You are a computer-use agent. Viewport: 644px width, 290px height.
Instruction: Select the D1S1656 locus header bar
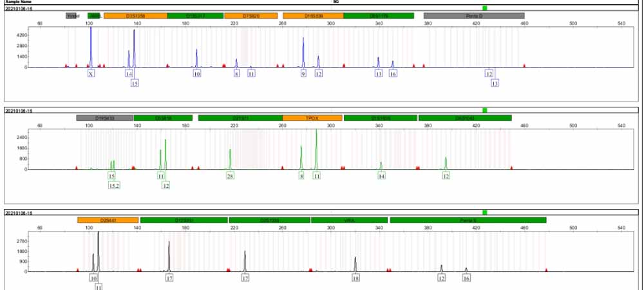(381, 118)
